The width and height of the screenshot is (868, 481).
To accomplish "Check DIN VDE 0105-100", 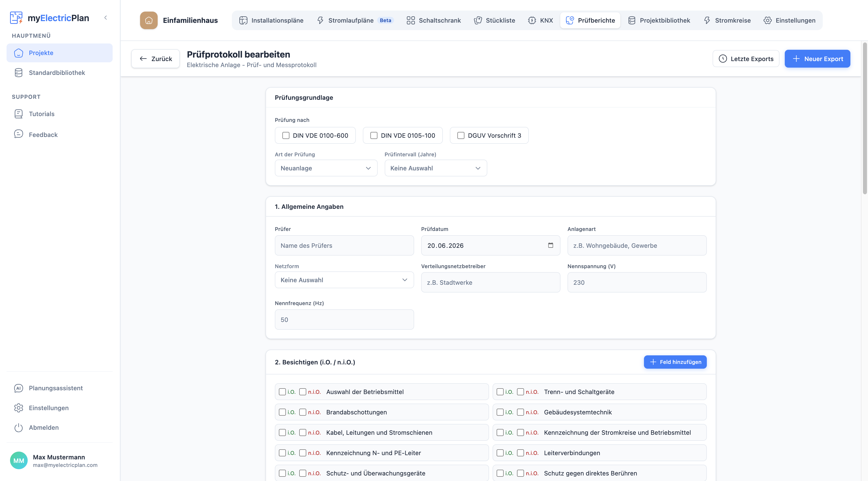I will click(x=374, y=135).
